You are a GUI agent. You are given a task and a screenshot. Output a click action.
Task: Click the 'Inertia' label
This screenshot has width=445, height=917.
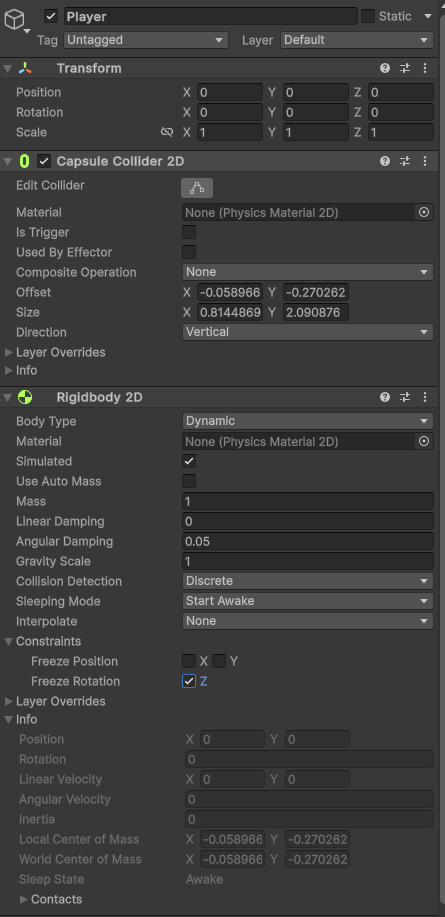click(x=37, y=819)
